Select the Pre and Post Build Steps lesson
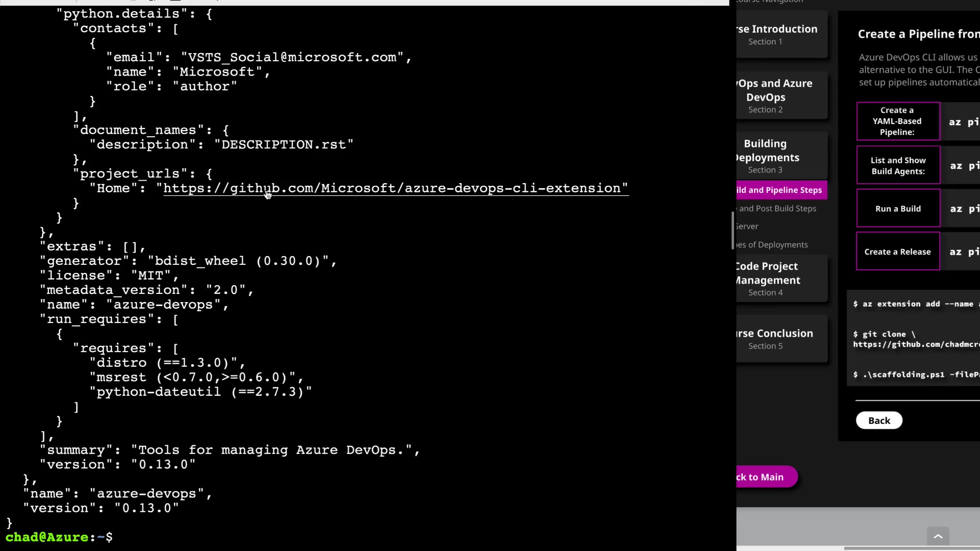The height and width of the screenshot is (551, 980). 778,209
